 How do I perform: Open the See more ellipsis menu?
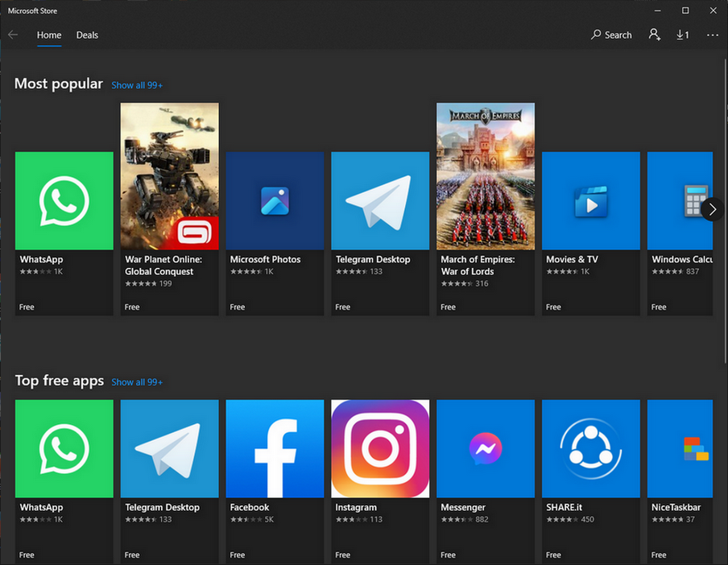(712, 35)
